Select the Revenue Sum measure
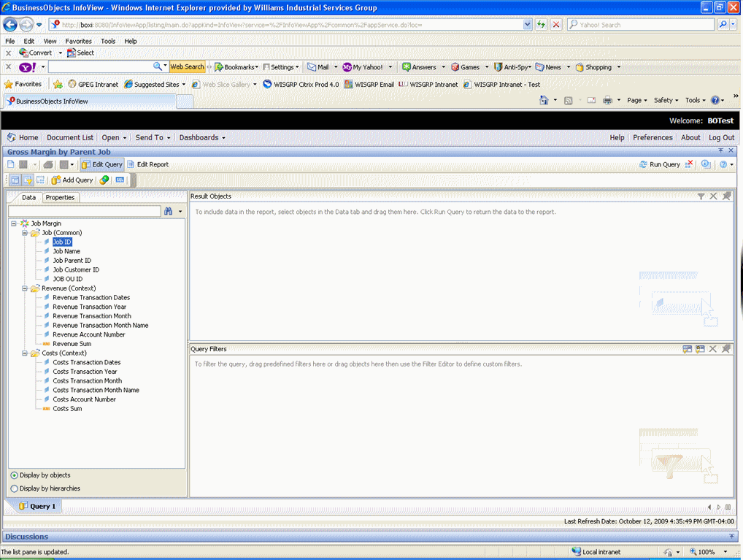Image resolution: width=743 pixels, height=560 pixels. (72, 344)
